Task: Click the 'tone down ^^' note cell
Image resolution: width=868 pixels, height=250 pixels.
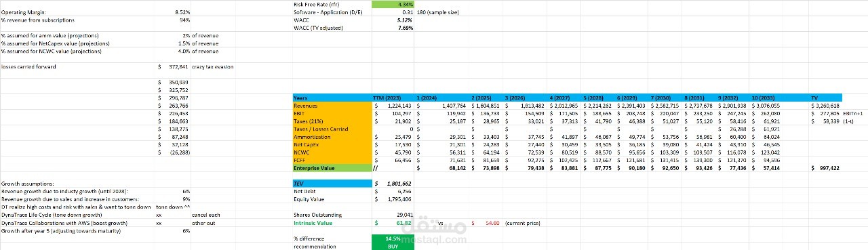Action: (172, 207)
